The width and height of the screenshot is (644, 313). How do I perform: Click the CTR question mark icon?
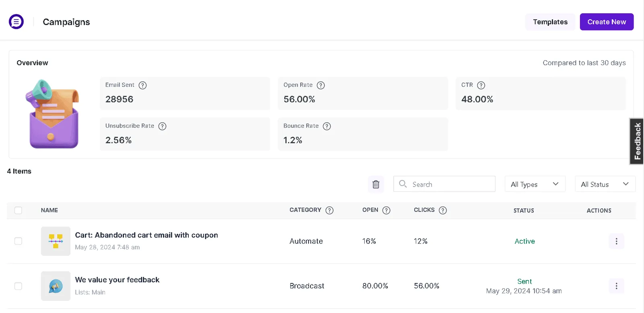pyautogui.click(x=481, y=85)
